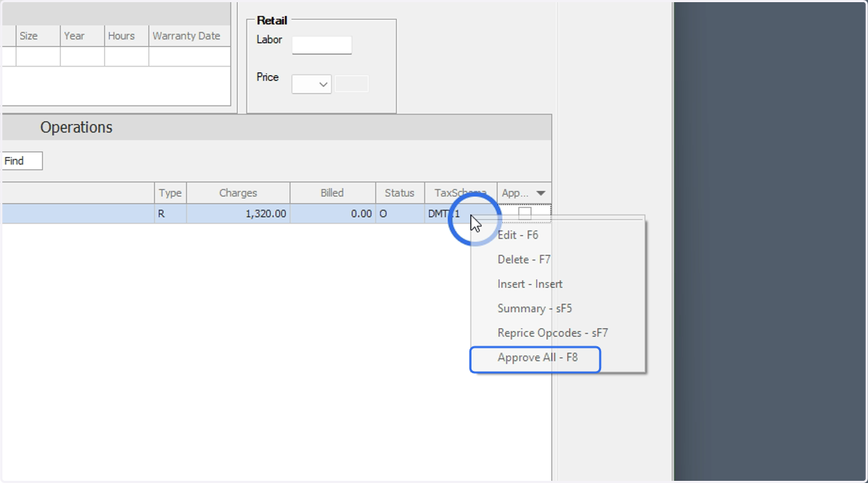The image size is (868, 483).
Task: Select Reprice Opcodes - sF7 entry
Action: pyautogui.click(x=553, y=333)
